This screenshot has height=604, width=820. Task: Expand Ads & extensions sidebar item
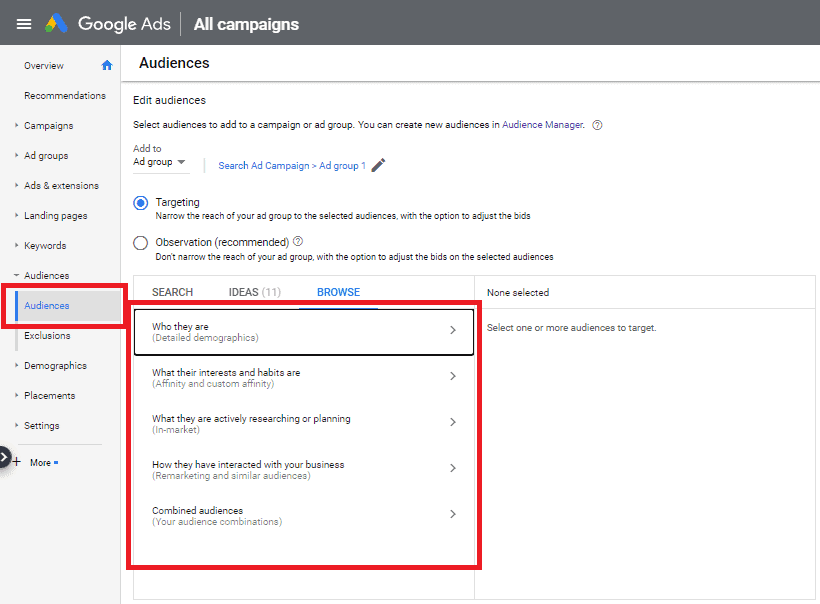16,185
